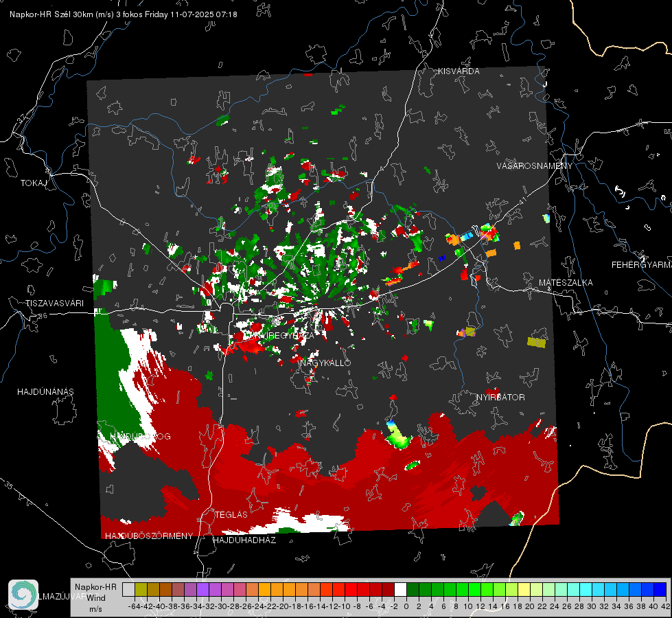This screenshot has width=672, height=618.
Task: Select the VÁSÁROSNAMÉNY city label
Action: pyautogui.click(x=535, y=166)
